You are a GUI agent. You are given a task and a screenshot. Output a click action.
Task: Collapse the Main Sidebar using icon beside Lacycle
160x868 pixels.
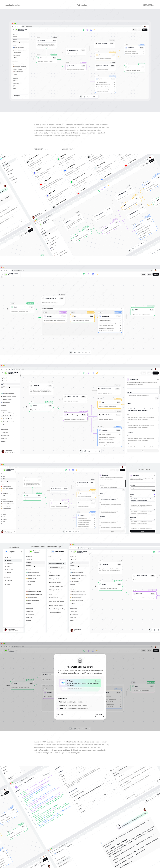click(x=22, y=552)
